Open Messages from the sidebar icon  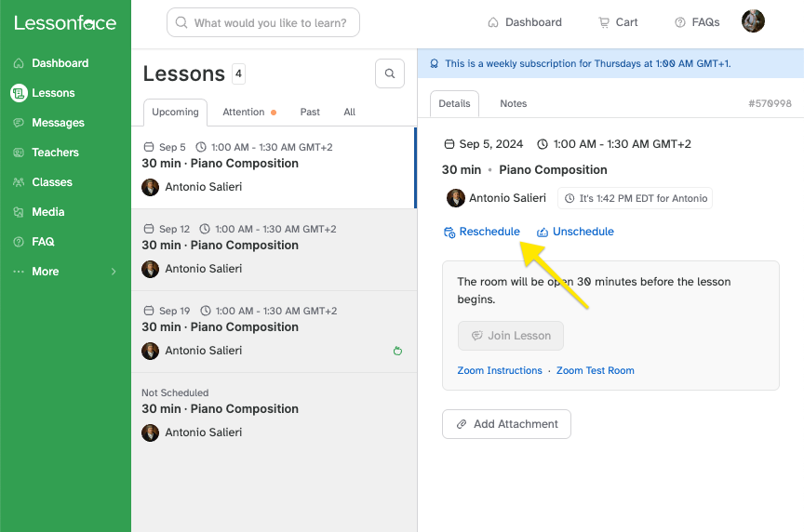pyautogui.click(x=19, y=123)
